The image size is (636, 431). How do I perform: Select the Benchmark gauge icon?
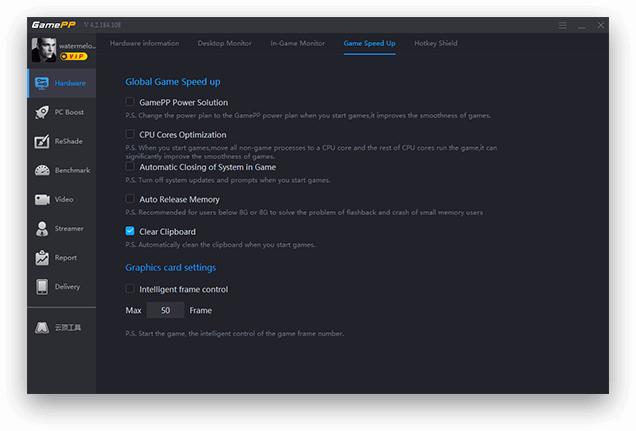(x=42, y=170)
